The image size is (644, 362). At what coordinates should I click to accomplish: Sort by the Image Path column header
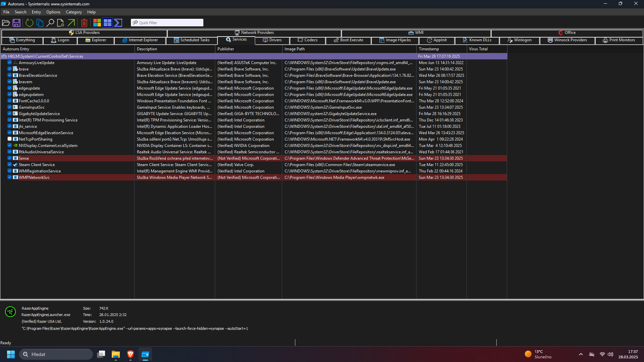[x=349, y=49]
